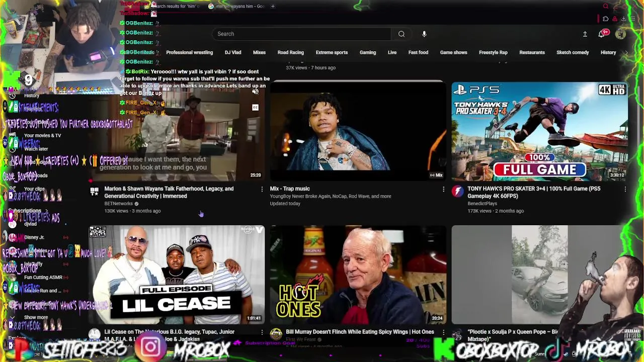Open the account avatar menu

pos(620,34)
